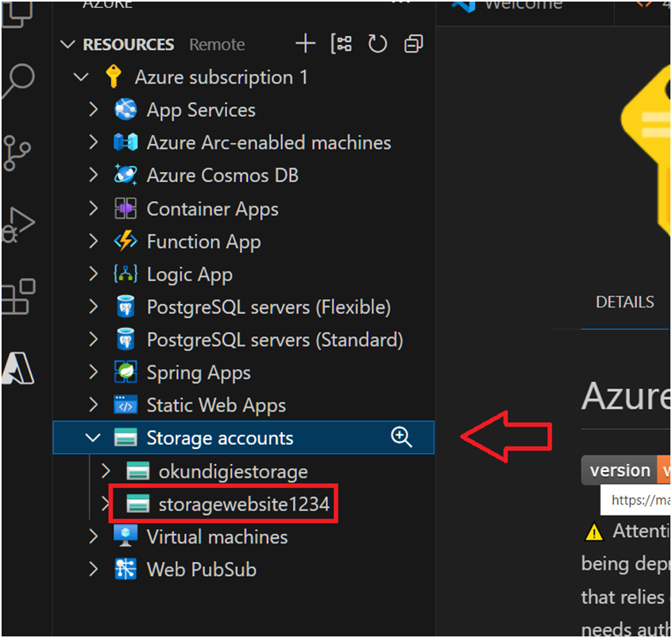
Task: Click the magnifier icon on the Storage accounts row
Action: click(x=401, y=437)
